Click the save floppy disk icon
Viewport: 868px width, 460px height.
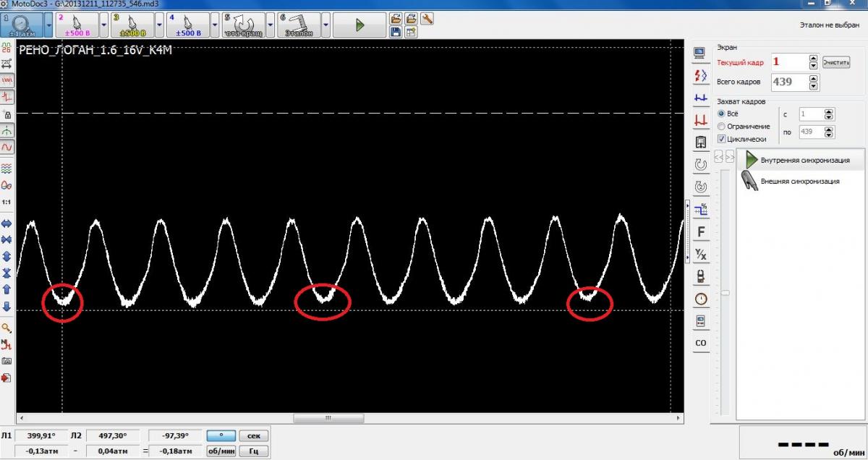pyautogui.click(x=396, y=32)
